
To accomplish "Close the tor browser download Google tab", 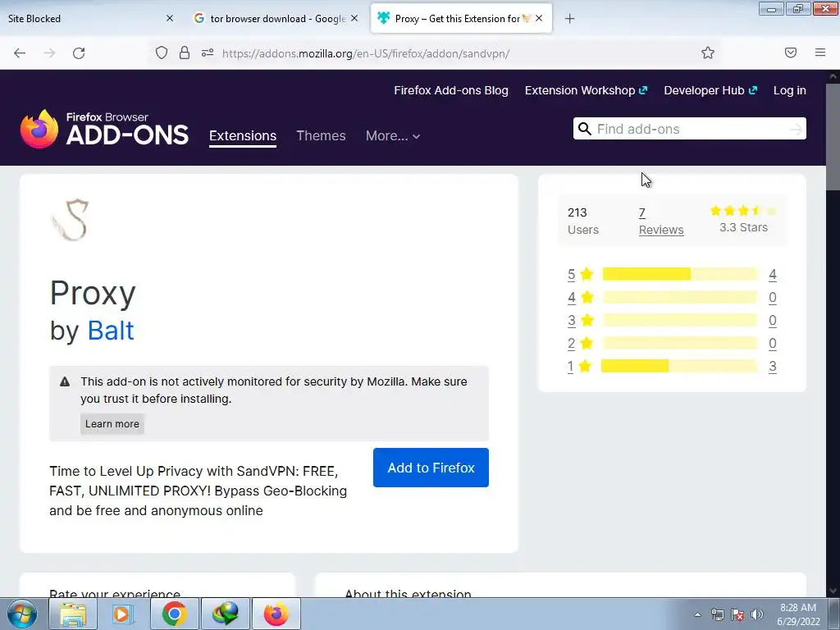I will coord(354,18).
